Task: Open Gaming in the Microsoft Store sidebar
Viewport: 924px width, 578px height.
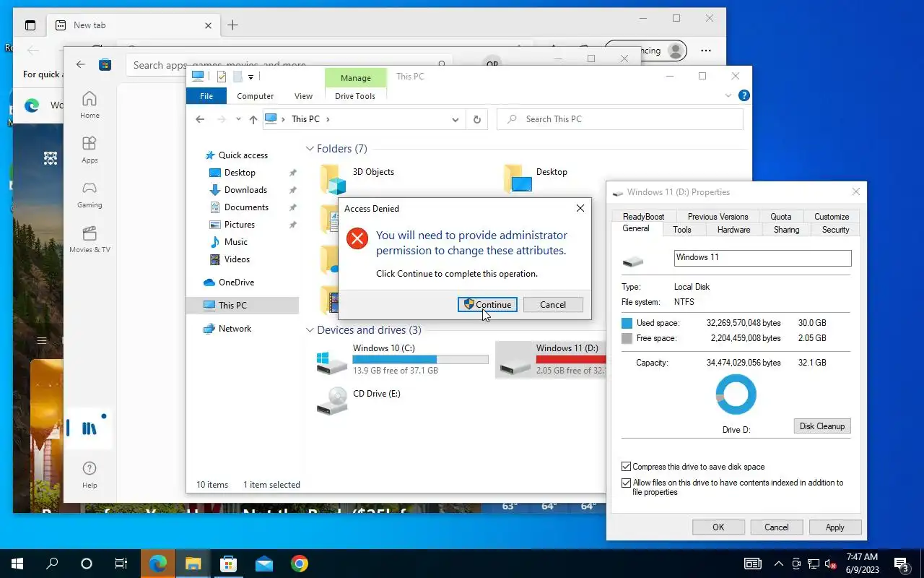Action: (x=90, y=194)
